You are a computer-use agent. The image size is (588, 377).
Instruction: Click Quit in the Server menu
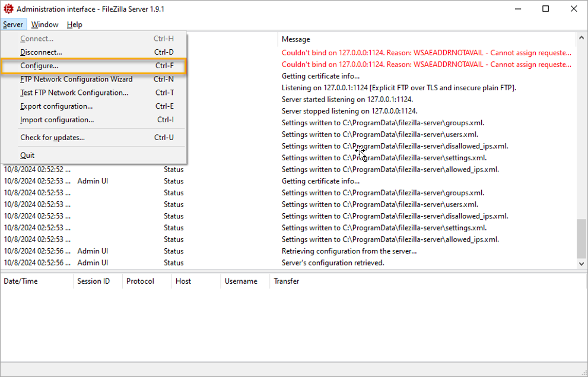coord(93,156)
